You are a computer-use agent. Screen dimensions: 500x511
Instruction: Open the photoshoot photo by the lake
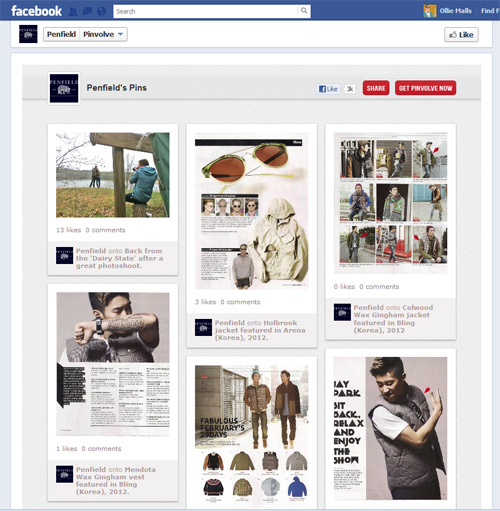point(113,175)
